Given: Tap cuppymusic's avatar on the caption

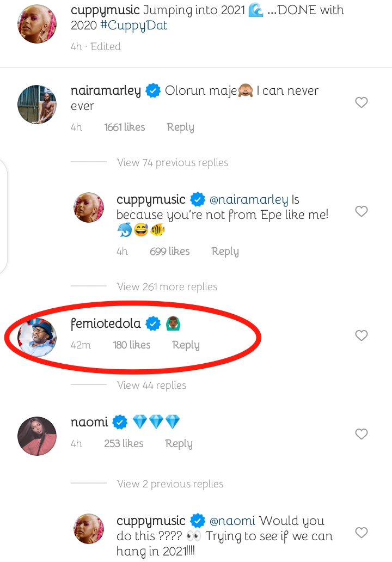Looking at the screenshot, I should 38,24.
